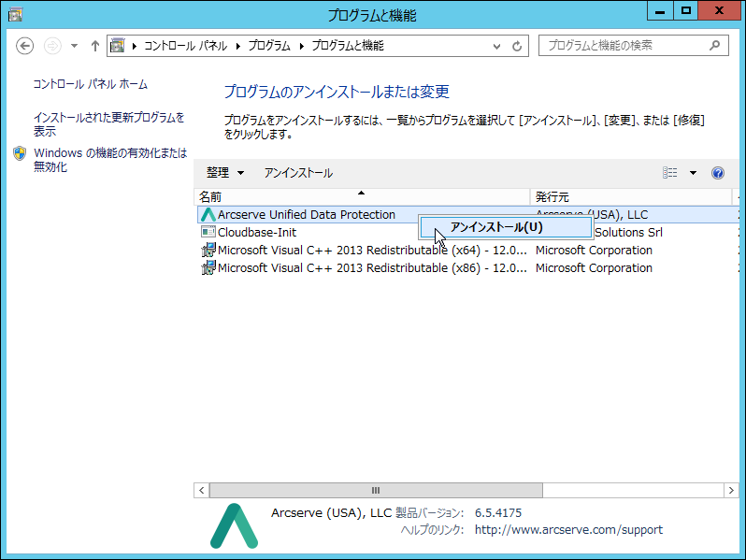
Task: Expand arrow after コントロール パネル breadcrumb
Action: tap(237, 46)
